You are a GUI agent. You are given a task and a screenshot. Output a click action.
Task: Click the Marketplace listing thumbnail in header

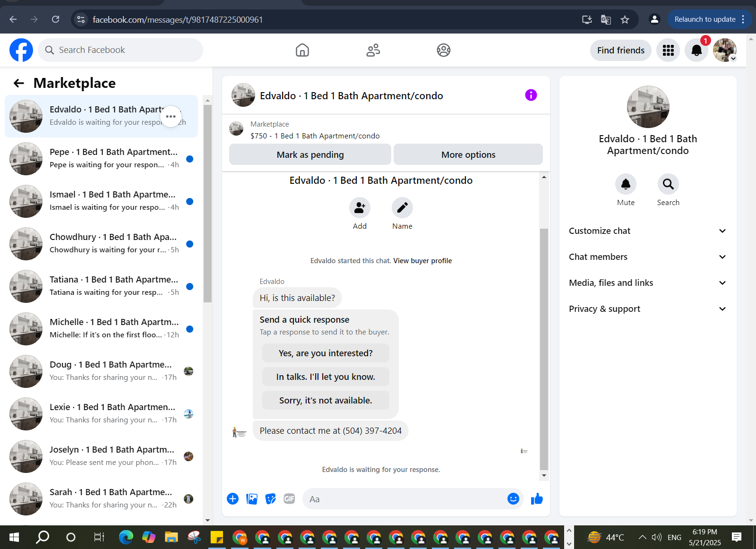pos(236,129)
